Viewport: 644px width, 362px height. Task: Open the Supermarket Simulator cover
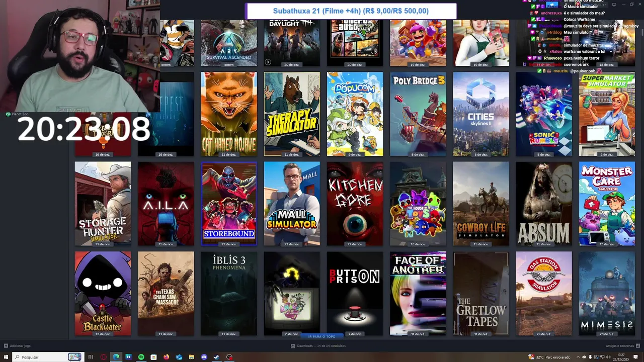point(607,114)
